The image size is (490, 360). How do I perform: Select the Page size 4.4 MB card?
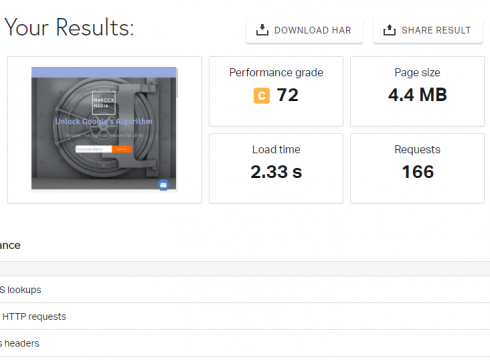tap(417, 91)
